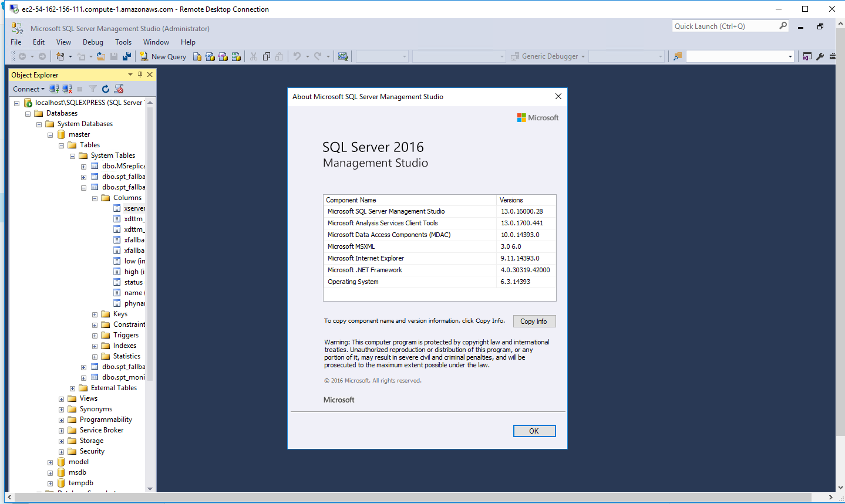
Task: Expand the Keys folder node
Action: 95,314
